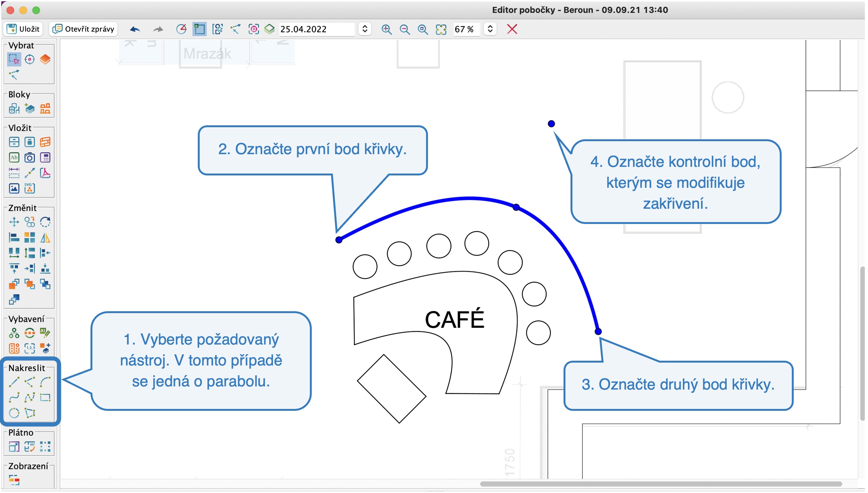
Task: Zoom in with the plus magnifier
Action: click(387, 30)
